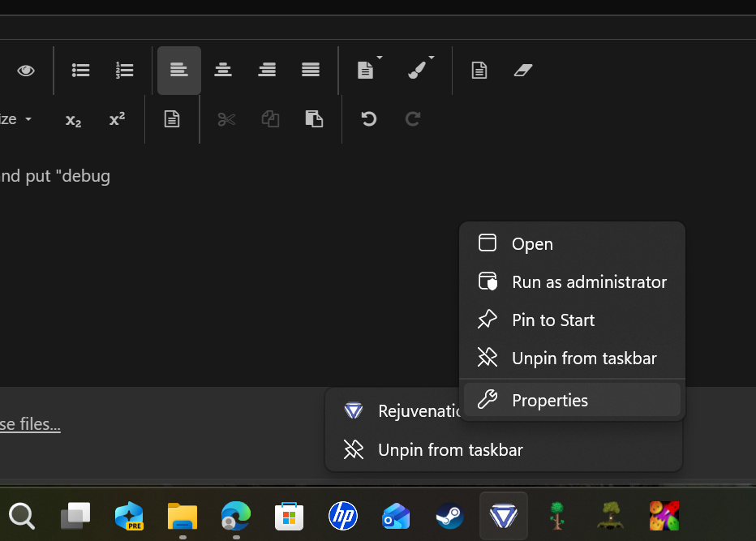Insert a bulleted list
The width and height of the screenshot is (756, 541).
[80, 71]
